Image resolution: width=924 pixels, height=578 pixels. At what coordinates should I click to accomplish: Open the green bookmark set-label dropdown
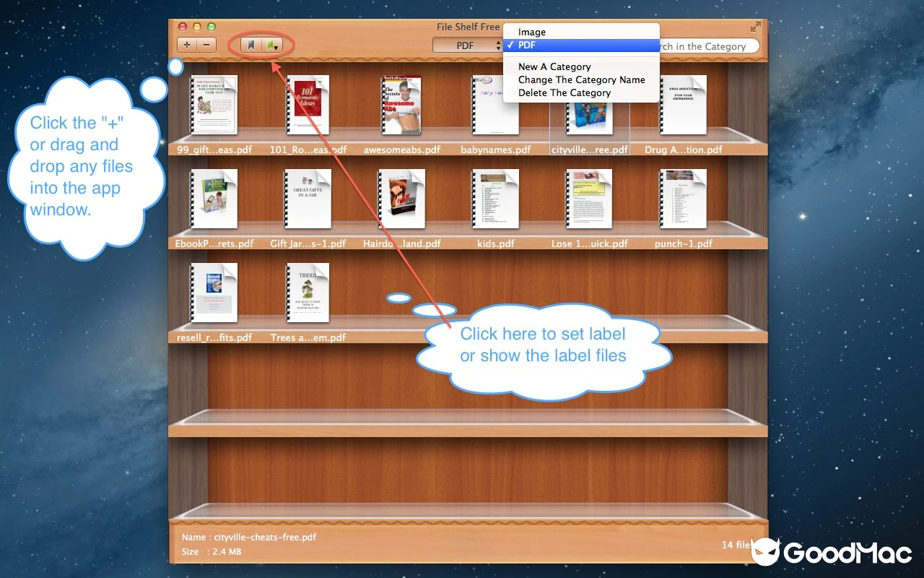271,46
